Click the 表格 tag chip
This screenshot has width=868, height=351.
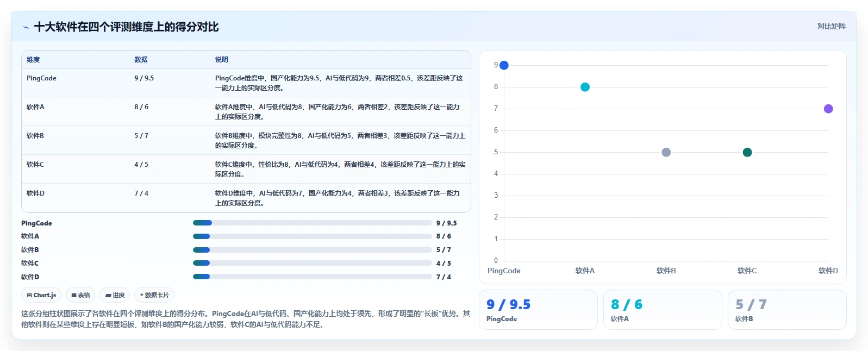pyautogui.click(x=80, y=295)
